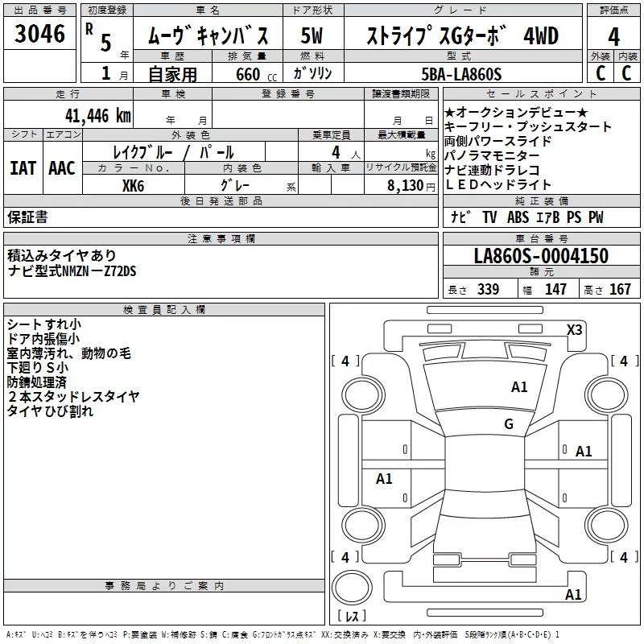Image resolution: width=644 pixels, height=644 pixels.
Task: Click the door type value 5W
Action: pyautogui.click(x=312, y=35)
